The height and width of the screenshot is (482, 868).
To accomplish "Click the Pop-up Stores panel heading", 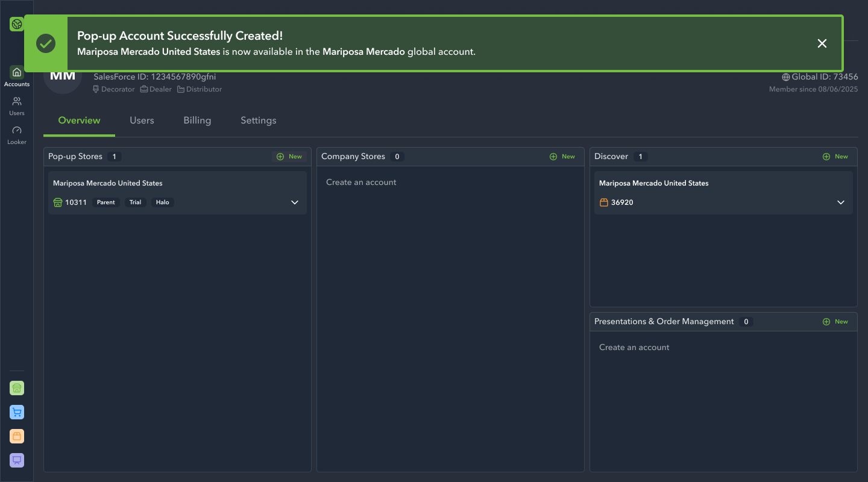I will click(75, 157).
